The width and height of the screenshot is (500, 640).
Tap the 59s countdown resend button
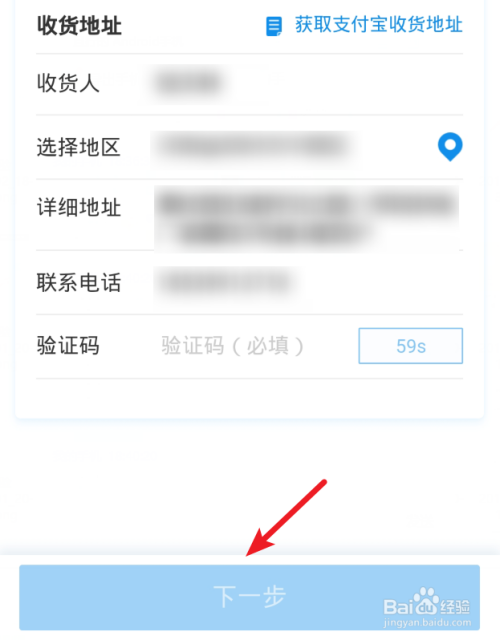tap(411, 346)
